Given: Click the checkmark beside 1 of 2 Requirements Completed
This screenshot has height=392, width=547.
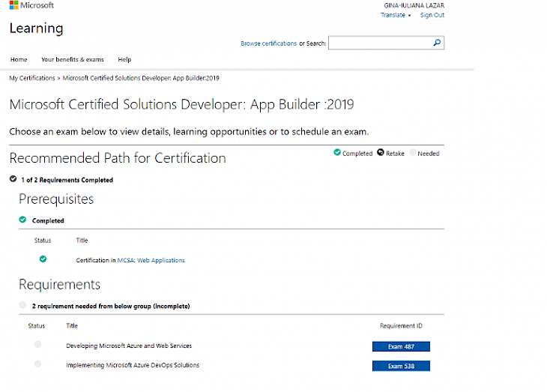Looking at the screenshot, I should point(13,178).
